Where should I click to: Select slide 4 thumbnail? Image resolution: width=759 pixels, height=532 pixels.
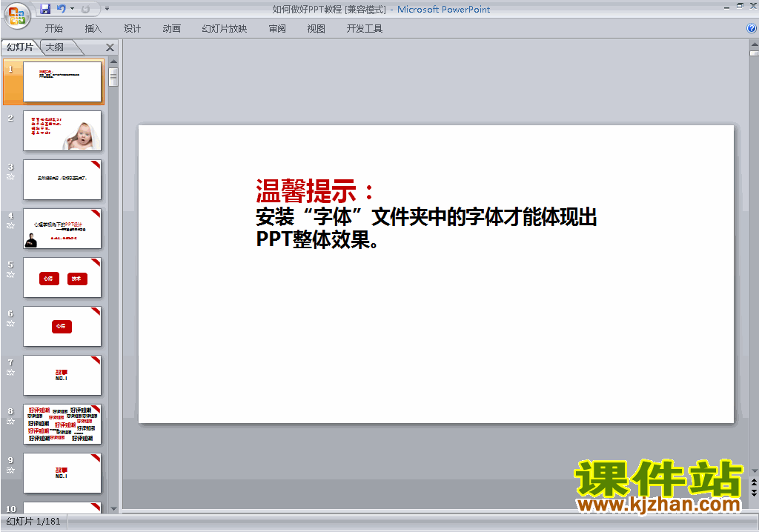tap(62, 228)
